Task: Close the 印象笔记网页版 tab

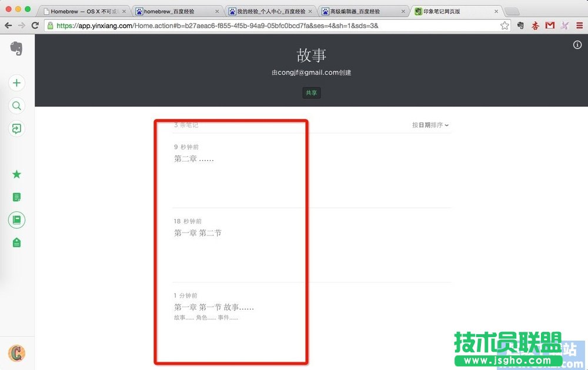Action: [496, 12]
